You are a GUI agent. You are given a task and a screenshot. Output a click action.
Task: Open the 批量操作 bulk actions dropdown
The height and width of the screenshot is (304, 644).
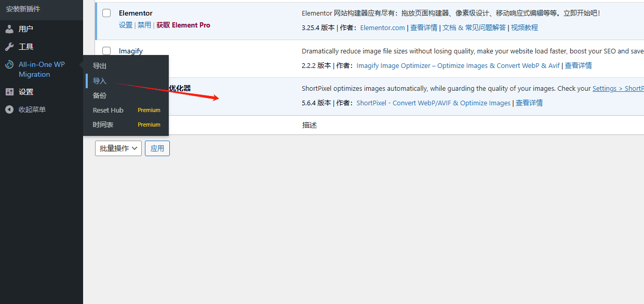(x=118, y=148)
